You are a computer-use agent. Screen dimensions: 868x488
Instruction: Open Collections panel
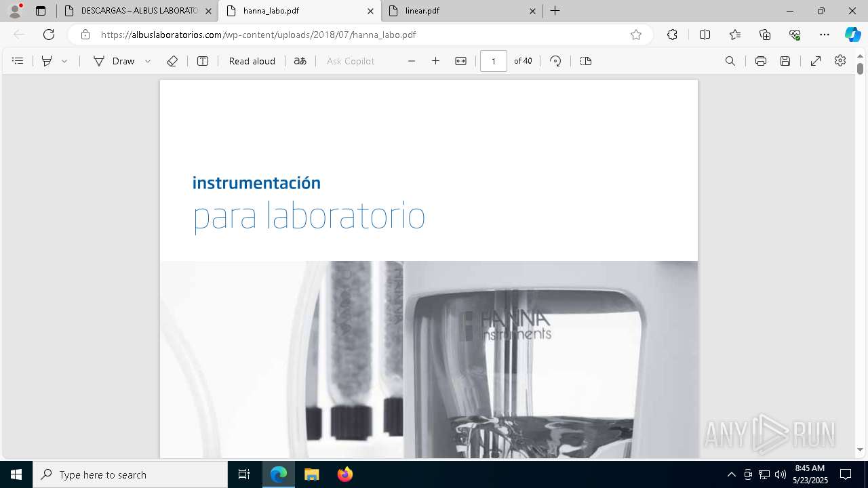(x=765, y=35)
